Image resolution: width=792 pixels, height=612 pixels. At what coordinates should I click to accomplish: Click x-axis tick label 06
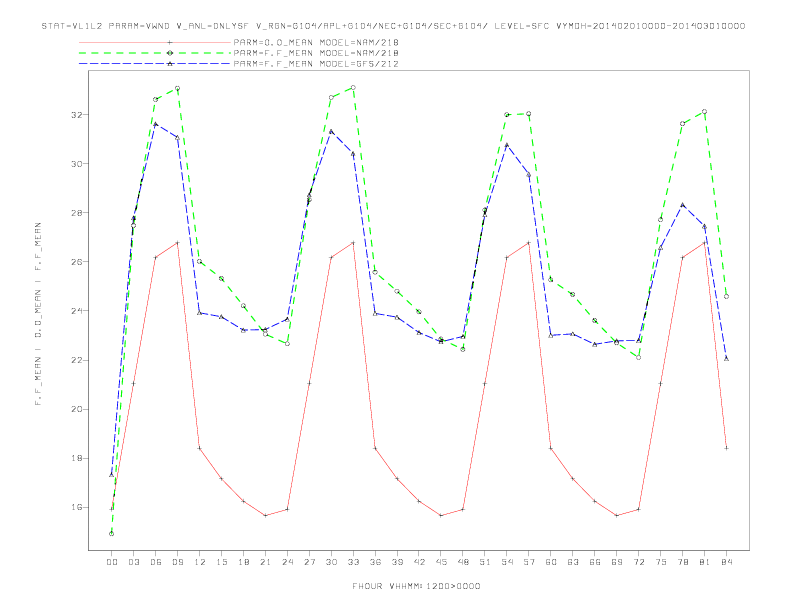tap(156, 562)
